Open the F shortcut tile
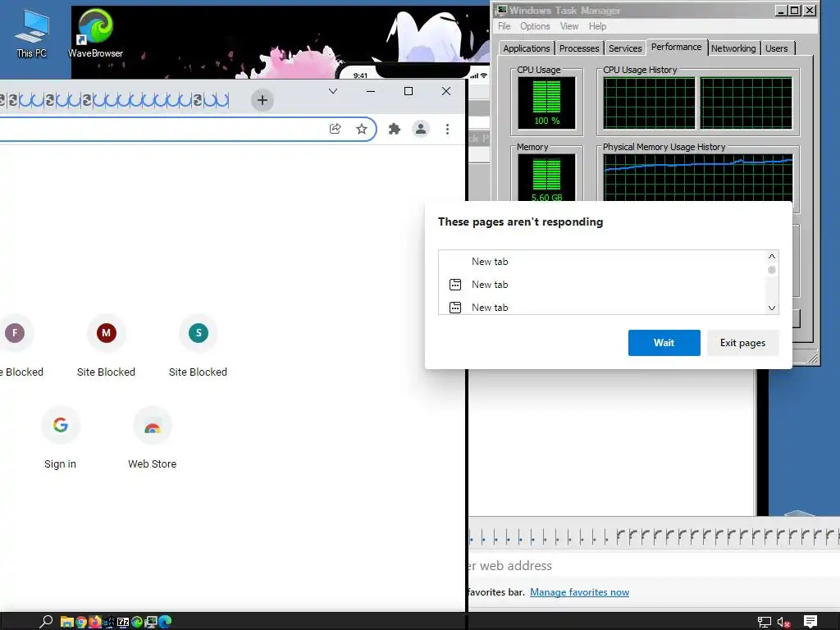The image size is (840, 630). [16, 346]
